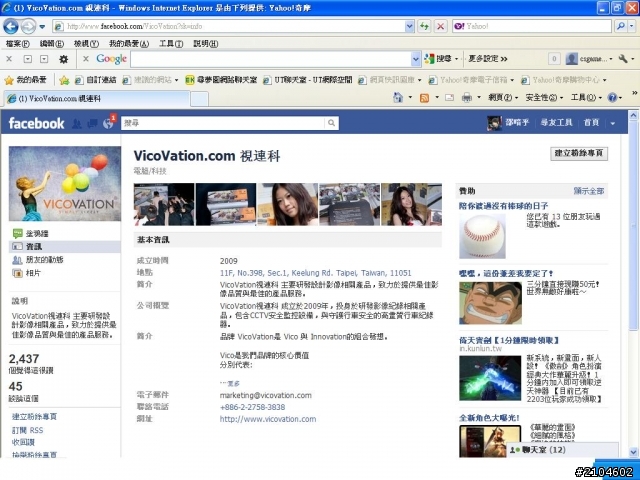640x480 pixels.
Task: Open Facebook messages icon
Action: [x=92, y=123]
